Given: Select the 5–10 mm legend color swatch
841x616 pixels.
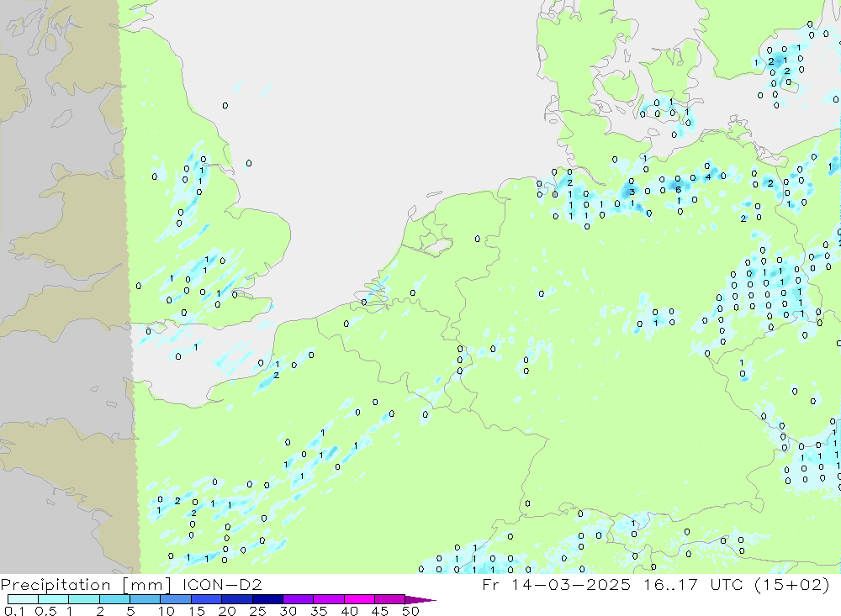Looking at the screenshot, I should click(145, 599).
